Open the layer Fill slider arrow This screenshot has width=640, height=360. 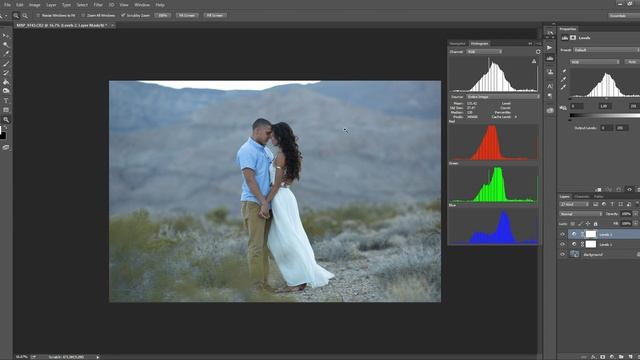(635, 224)
